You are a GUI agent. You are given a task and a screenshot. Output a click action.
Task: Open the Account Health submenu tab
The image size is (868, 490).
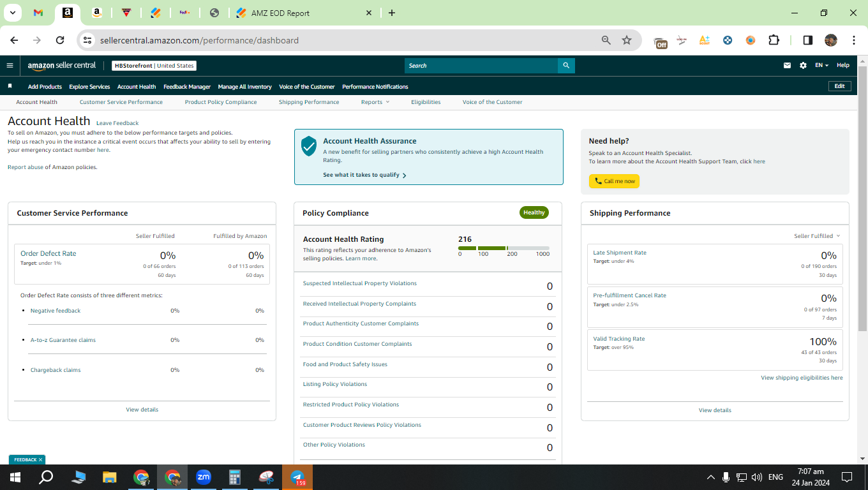pos(36,102)
